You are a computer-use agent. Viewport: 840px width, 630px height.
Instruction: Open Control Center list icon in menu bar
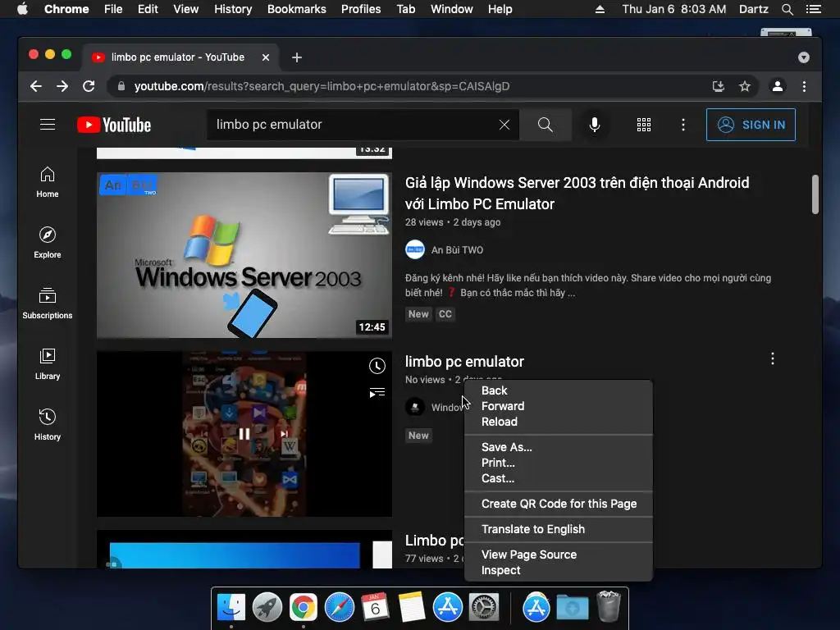pos(814,9)
